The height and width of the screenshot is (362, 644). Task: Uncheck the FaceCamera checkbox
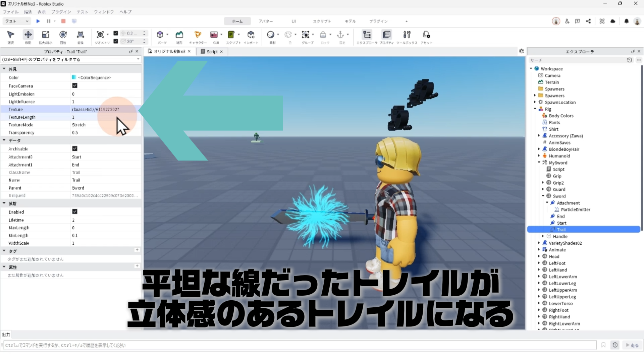click(74, 85)
